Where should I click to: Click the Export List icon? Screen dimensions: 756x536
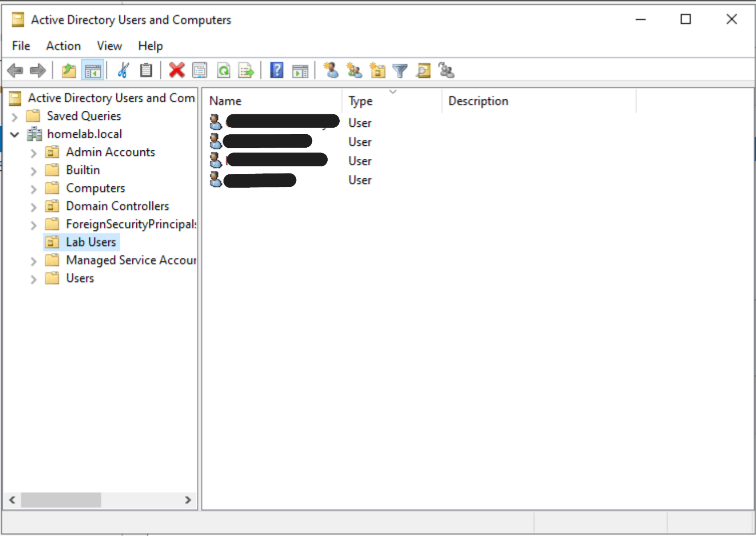(246, 71)
